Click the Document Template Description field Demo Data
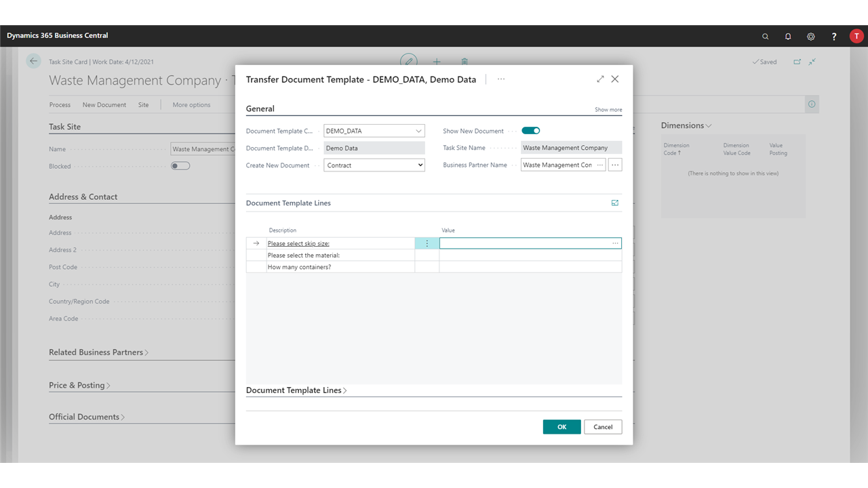Viewport: 868px width, 488px height. pos(374,148)
